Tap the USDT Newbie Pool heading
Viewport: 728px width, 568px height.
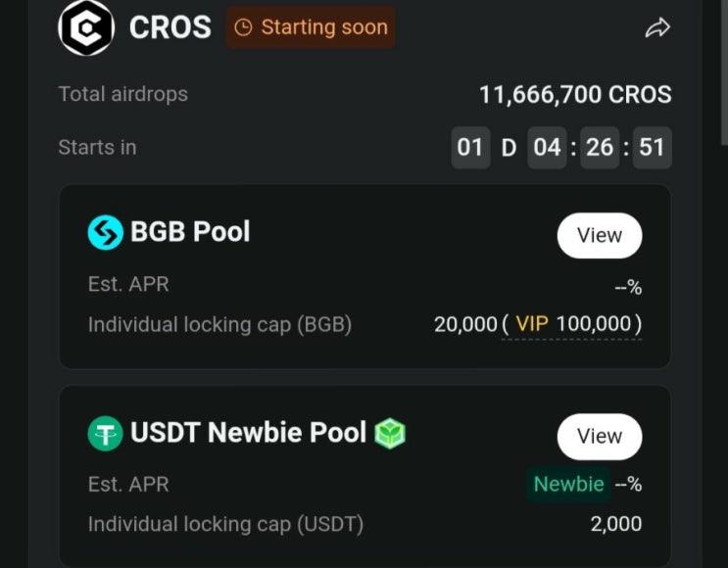[249, 433]
